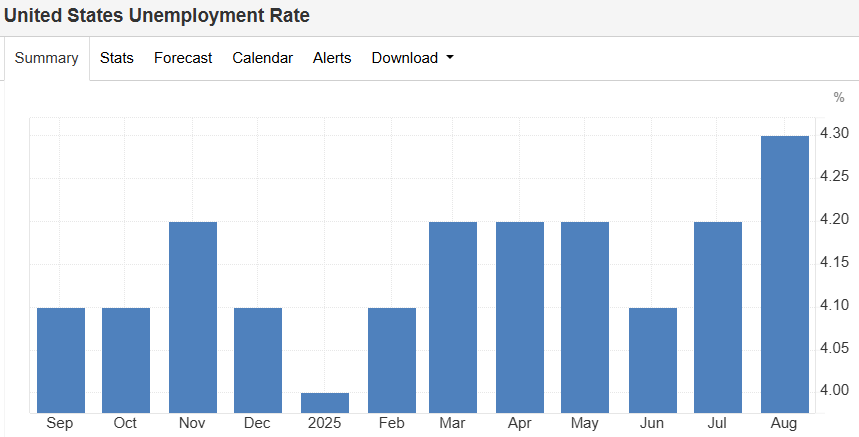Screen dimensions: 859x437
Task: Go to the Forecast tab
Action: 183,58
